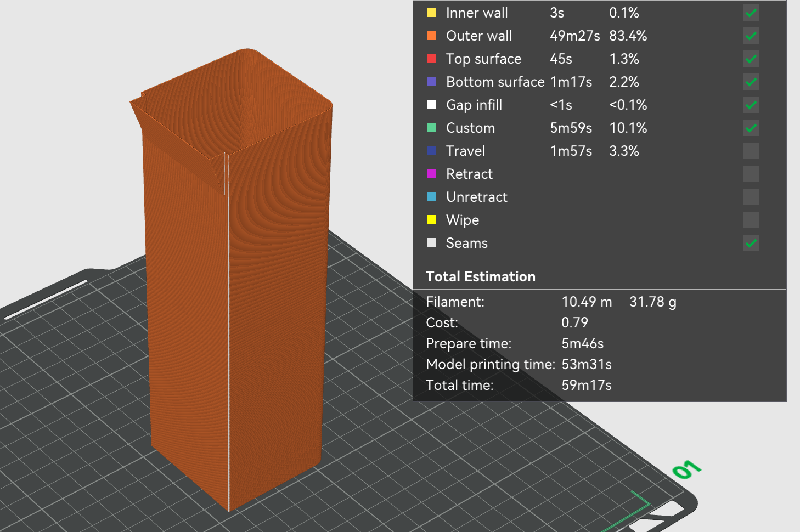Disable Gap infill display checkbox
This screenshot has height=532, width=800.
point(751,105)
